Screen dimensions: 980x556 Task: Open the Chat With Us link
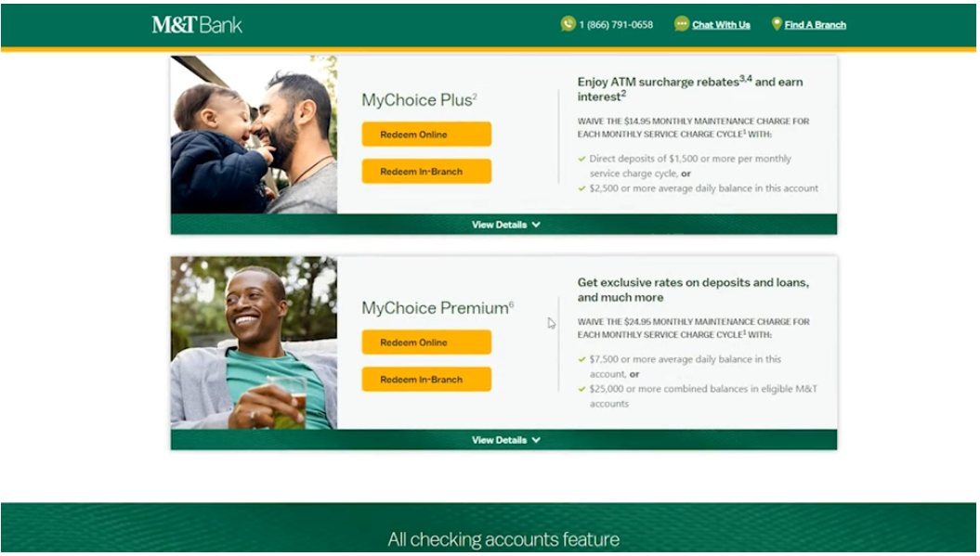[721, 25]
